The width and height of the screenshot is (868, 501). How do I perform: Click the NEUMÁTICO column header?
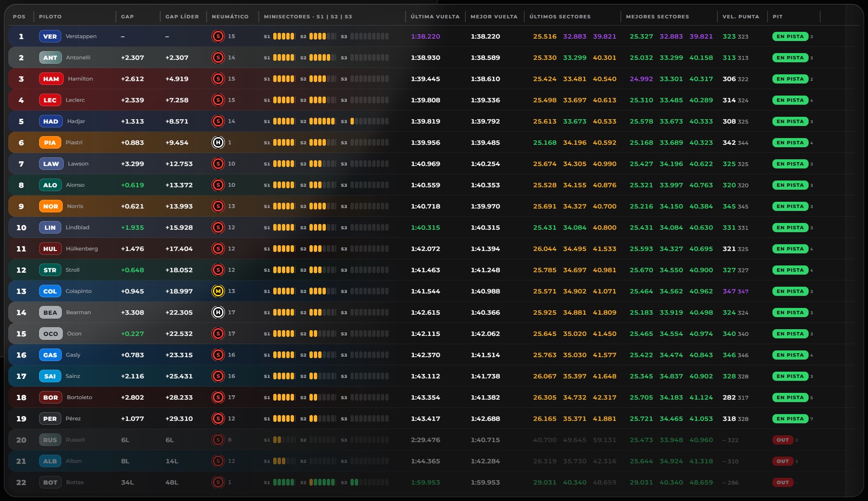pos(230,16)
